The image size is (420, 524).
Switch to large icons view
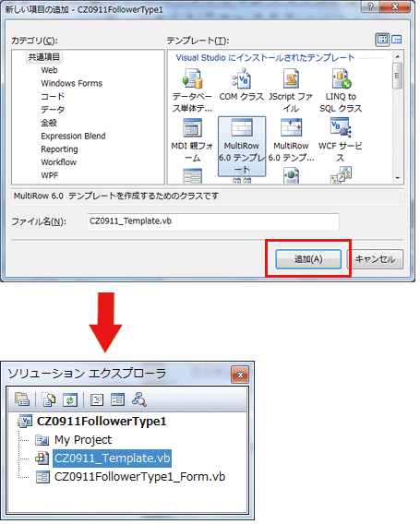click(x=382, y=40)
